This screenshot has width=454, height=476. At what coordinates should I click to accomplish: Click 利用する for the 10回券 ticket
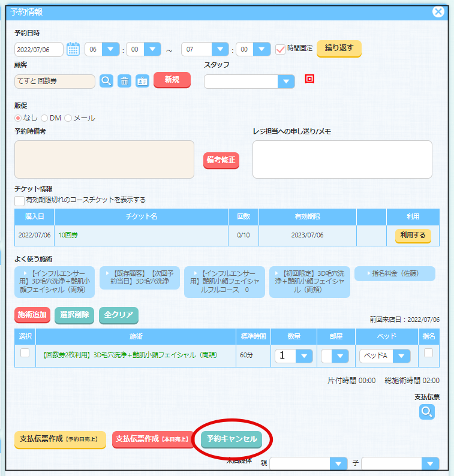(x=413, y=236)
